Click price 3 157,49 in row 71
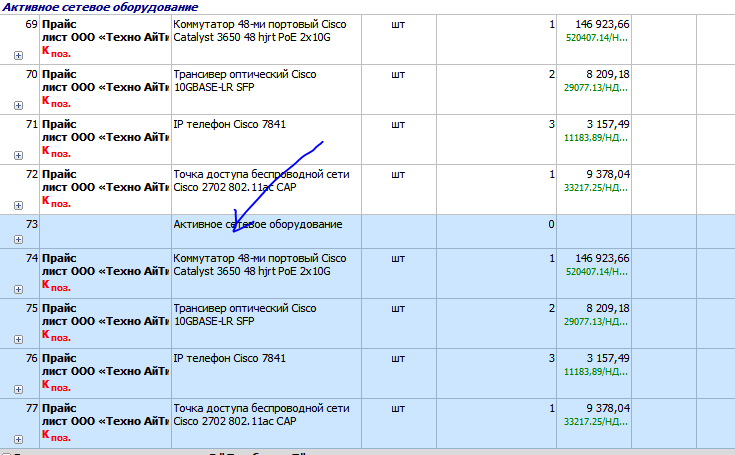The width and height of the screenshot is (735, 455). 608,124
